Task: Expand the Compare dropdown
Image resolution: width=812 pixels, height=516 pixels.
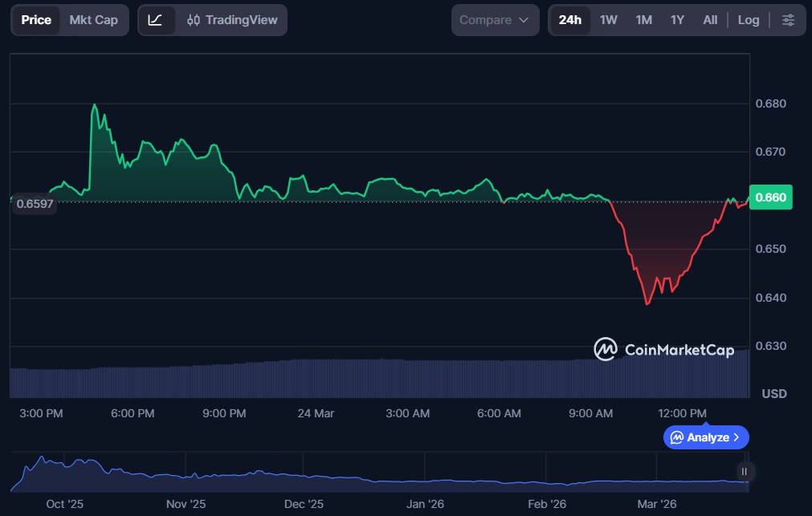Action: pos(494,20)
